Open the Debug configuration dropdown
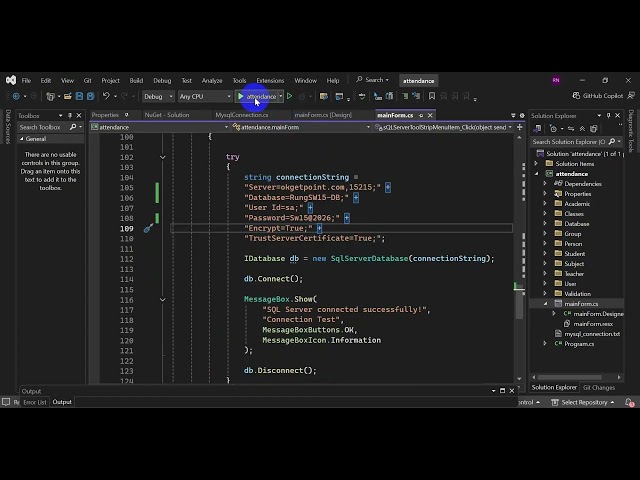 coord(158,97)
